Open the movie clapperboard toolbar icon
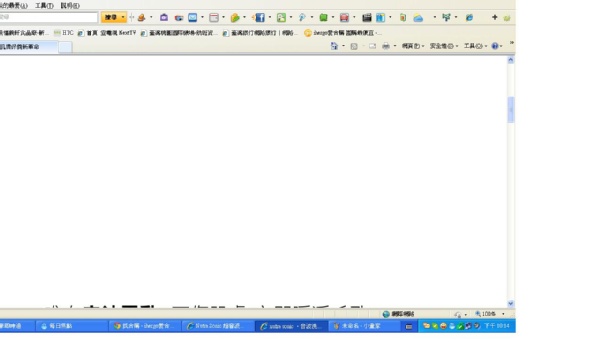 pos(367,18)
